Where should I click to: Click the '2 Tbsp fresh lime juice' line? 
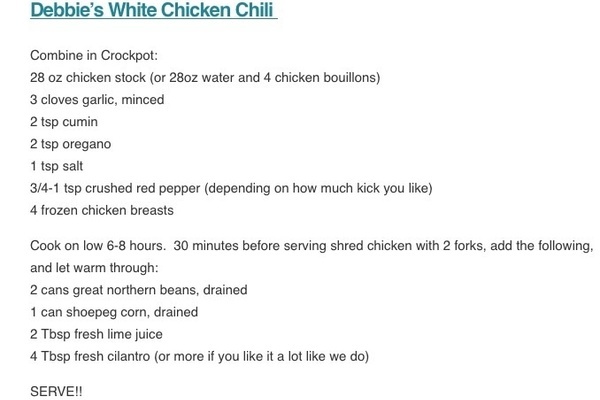pyautogui.click(x=96, y=335)
